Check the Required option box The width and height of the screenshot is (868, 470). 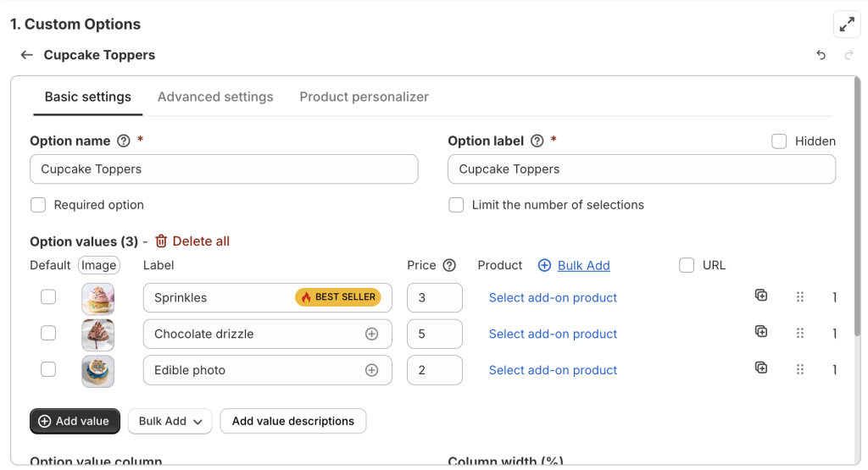click(x=38, y=205)
